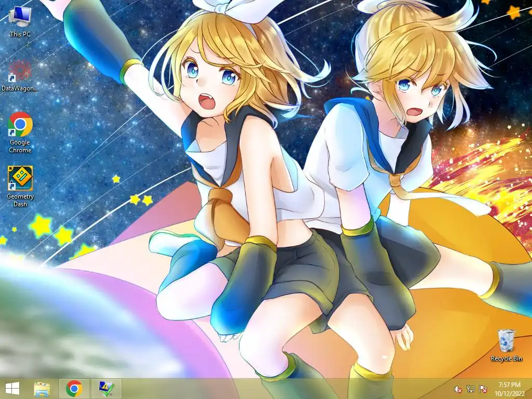
Task: Click the "Recycle Bin" label text
Action: coord(506,358)
